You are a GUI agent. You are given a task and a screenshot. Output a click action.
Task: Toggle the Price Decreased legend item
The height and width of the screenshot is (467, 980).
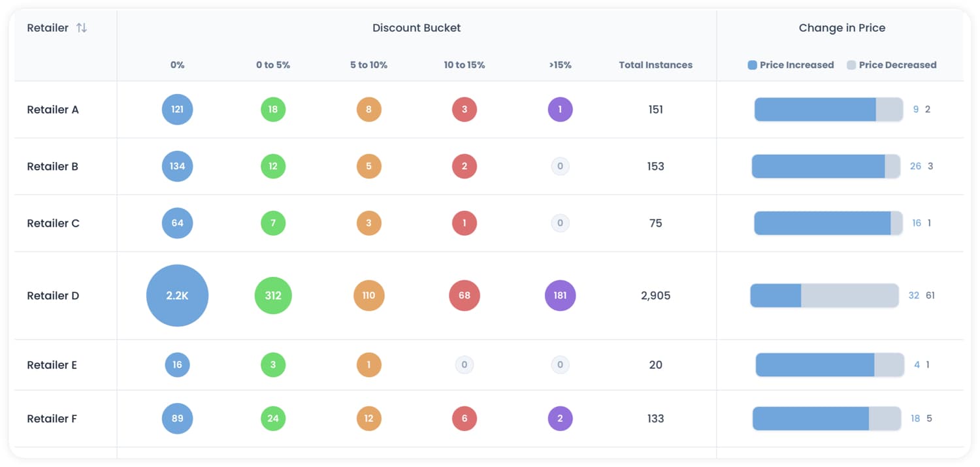[892, 65]
